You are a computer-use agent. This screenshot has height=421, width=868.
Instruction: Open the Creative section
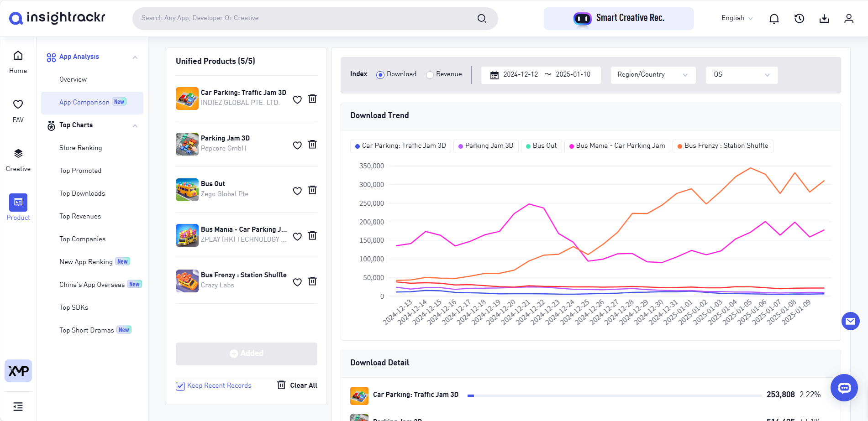click(x=18, y=160)
